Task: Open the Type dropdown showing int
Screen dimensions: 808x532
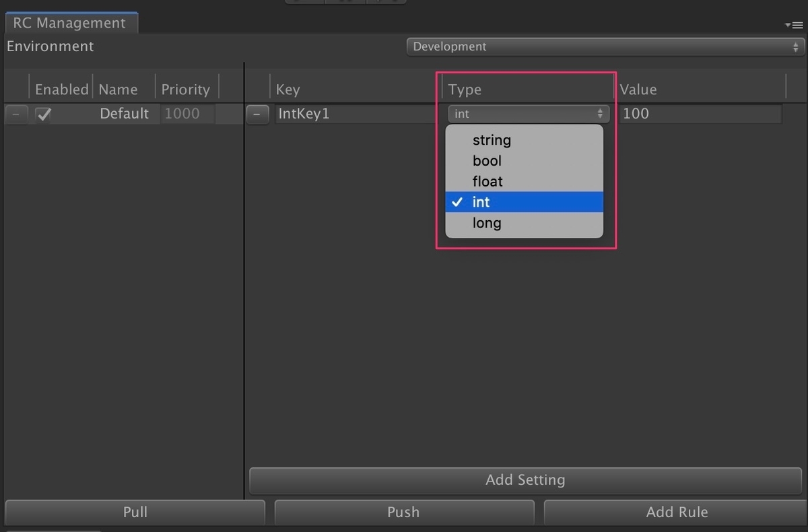Action: coord(529,114)
